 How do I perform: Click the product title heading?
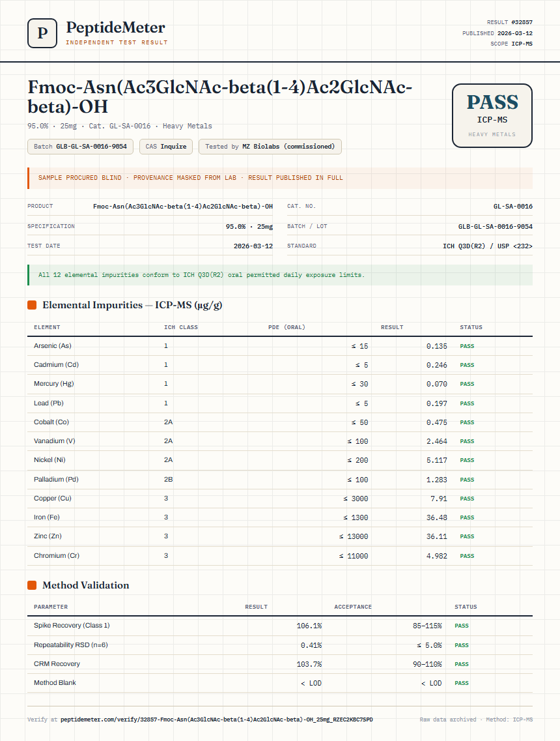(x=220, y=97)
